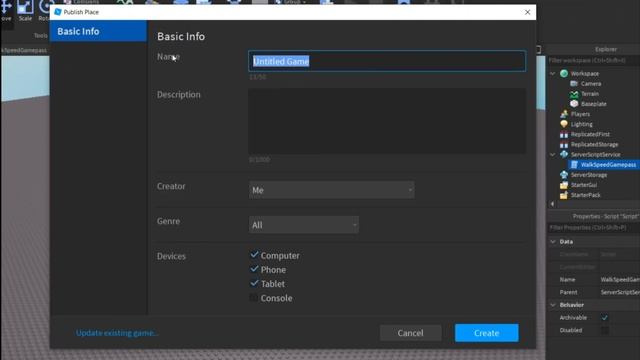The width and height of the screenshot is (640, 360).
Task: Click the Filter workspace search box
Action: (x=593, y=60)
